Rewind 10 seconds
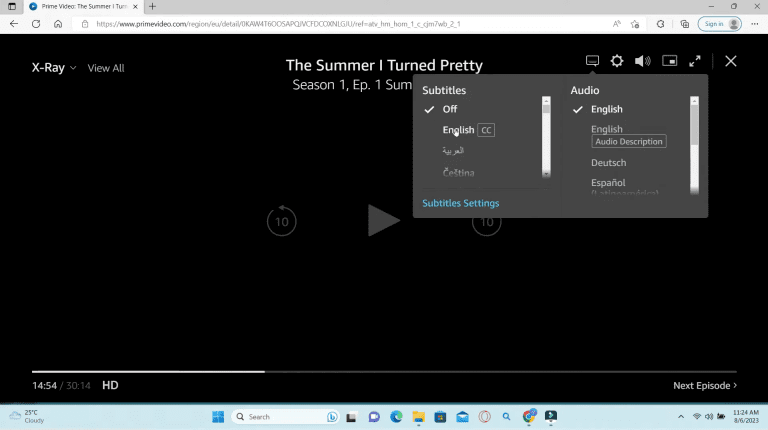This screenshot has height=430, width=768. [x=281, y=221]
